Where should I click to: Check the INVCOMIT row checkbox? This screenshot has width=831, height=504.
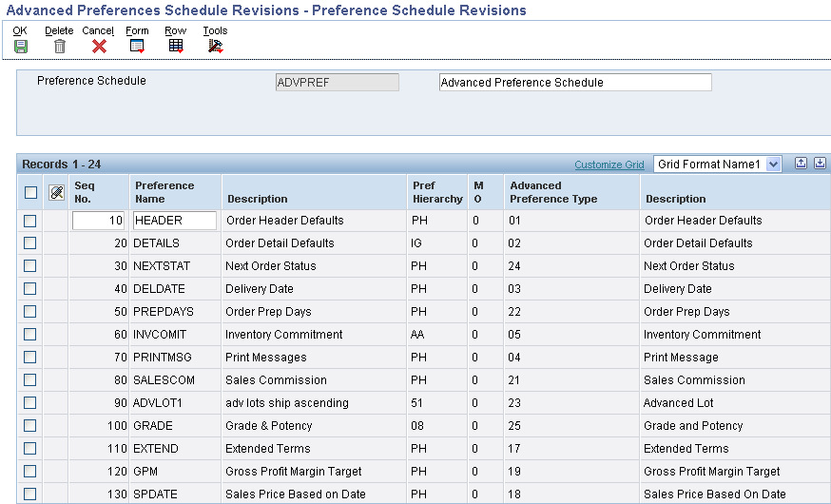tap(30, 335)
